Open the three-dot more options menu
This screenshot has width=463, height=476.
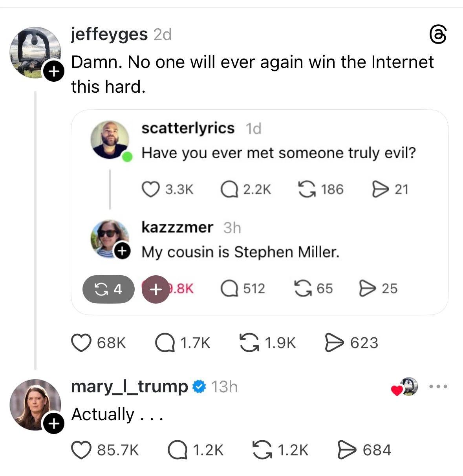pos(438,387)
